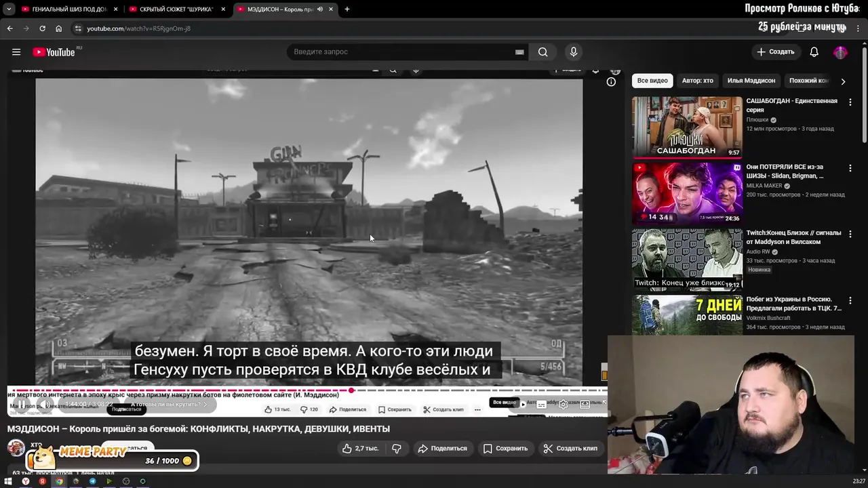Open Twitch:Конец Близок video title
868x488 pixels.
[793, 237]
